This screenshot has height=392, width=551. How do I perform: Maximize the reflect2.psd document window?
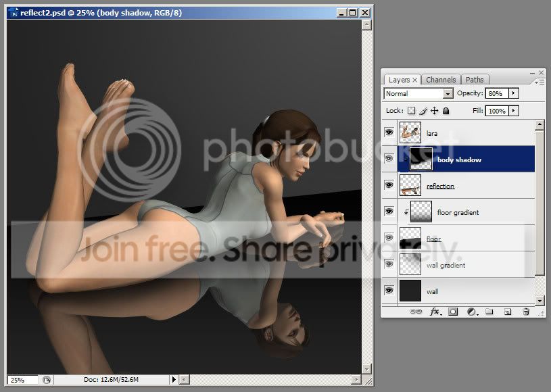(x=353, y=13)
